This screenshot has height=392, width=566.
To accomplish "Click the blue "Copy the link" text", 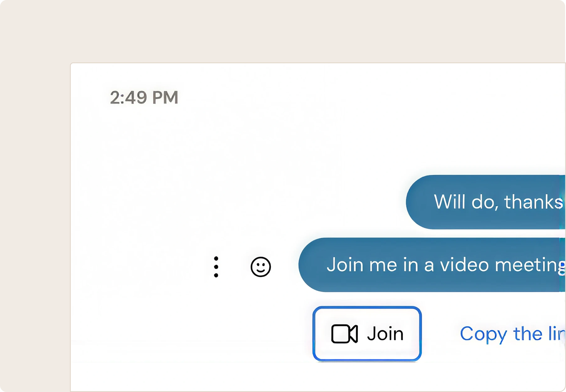I will [x=513, y=334].
